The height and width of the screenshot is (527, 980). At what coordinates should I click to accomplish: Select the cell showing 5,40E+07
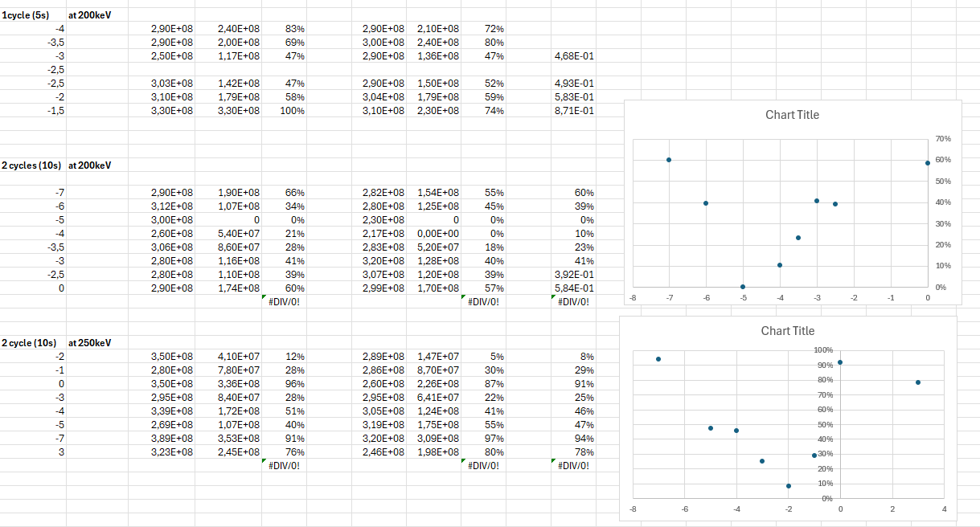pos(228,234)
